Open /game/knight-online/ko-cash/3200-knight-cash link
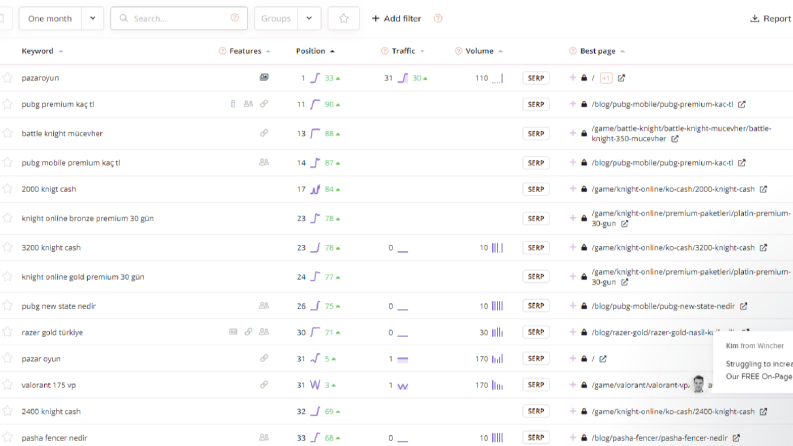The height and width of the screenshot is (446, 793). point(673,247)
